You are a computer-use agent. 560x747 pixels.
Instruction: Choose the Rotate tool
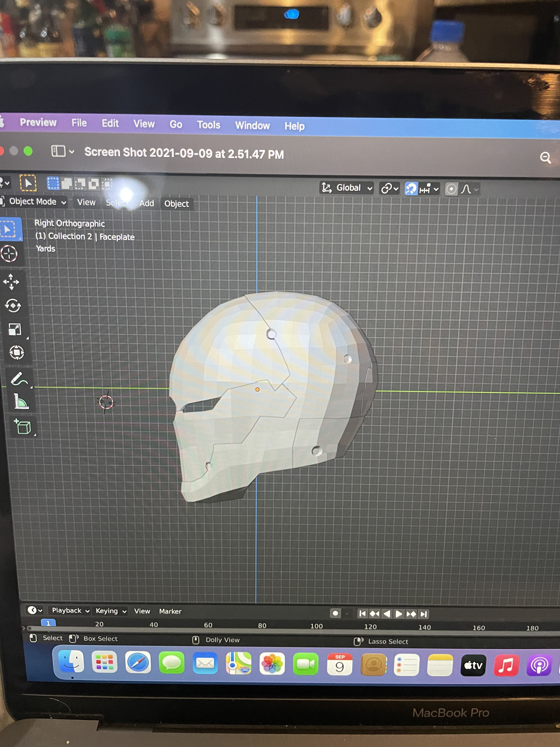click(x=13, y=306)
